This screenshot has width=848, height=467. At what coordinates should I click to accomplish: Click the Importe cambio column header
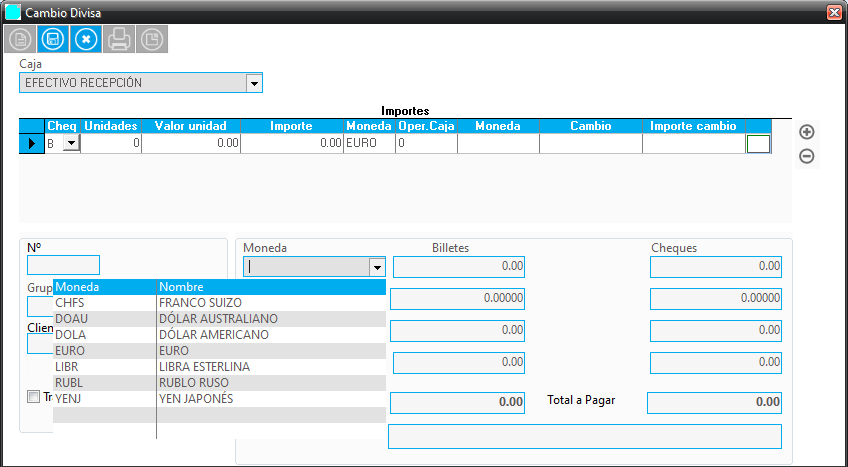tap(694, 126)
